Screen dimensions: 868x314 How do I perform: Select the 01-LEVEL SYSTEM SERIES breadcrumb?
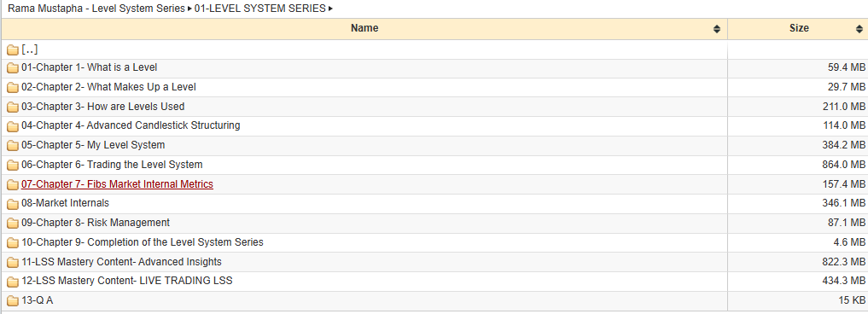260,9
